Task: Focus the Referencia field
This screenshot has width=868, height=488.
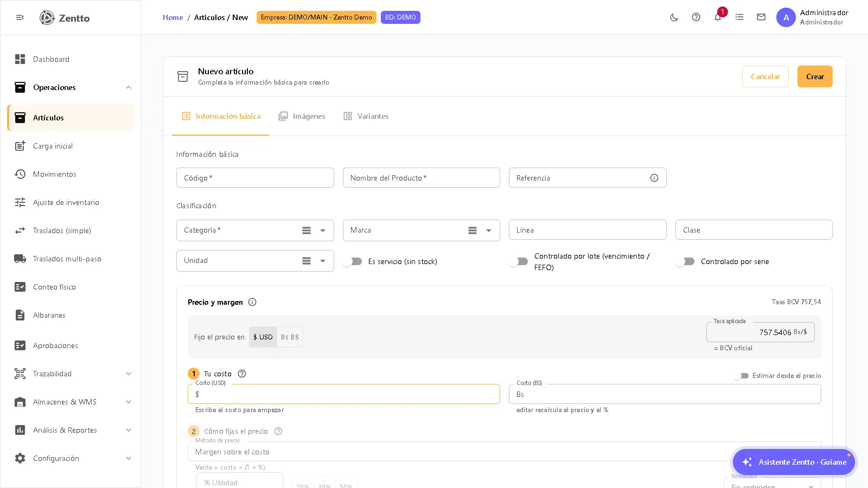Action: [x=588, y=178]
